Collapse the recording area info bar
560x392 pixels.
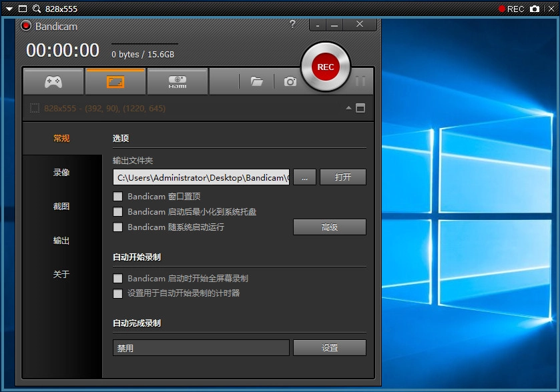coord(348,107)
